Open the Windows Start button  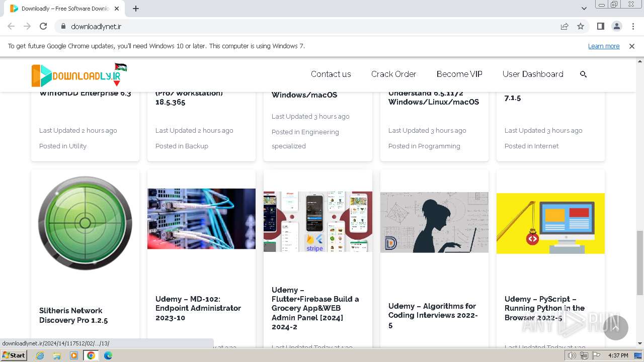(x=14, y=355)
